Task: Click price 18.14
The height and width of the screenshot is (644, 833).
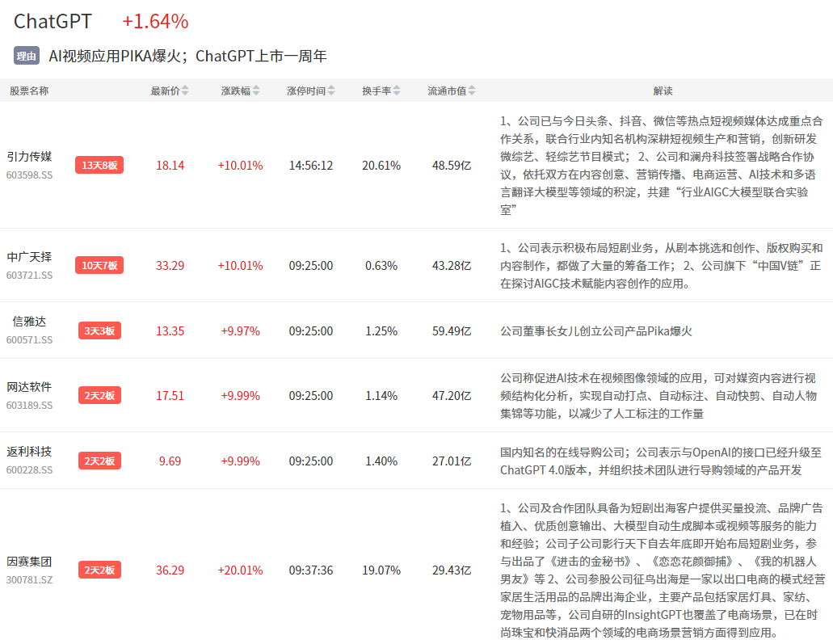Action: pos(170,166)
